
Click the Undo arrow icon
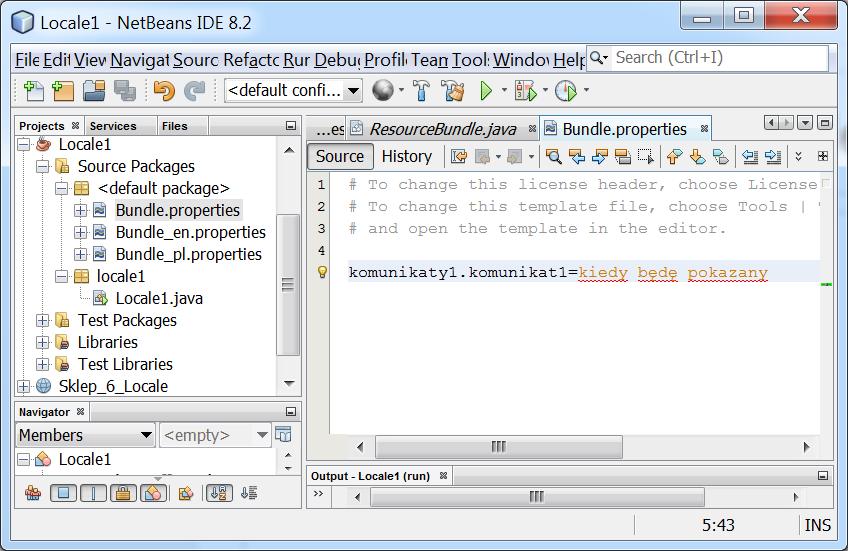pyautogui.click(x=164, y=91)
